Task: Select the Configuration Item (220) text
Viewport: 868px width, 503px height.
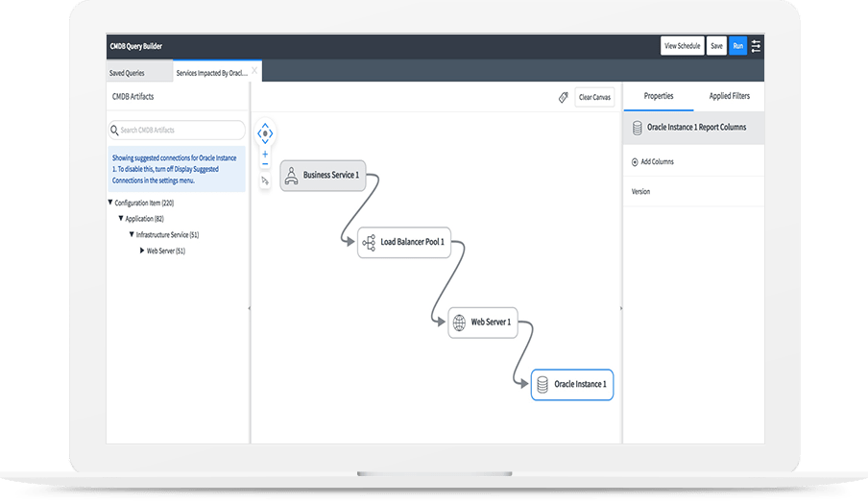Action: [x=144, y=204]
